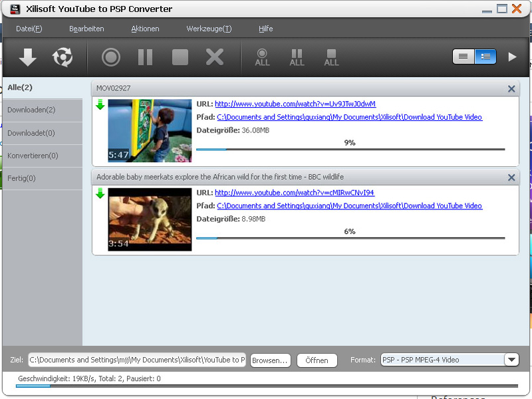
Task: Click the Öffnen button
Action: pos(317,360)
